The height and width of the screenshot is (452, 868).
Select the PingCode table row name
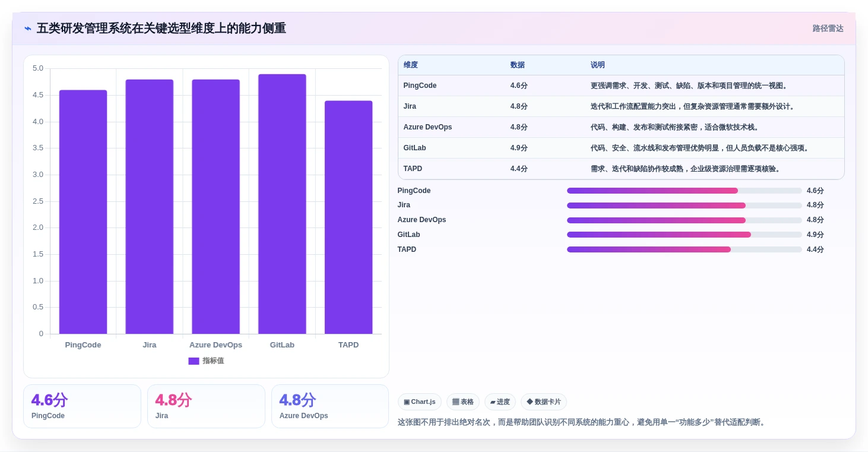420,86
